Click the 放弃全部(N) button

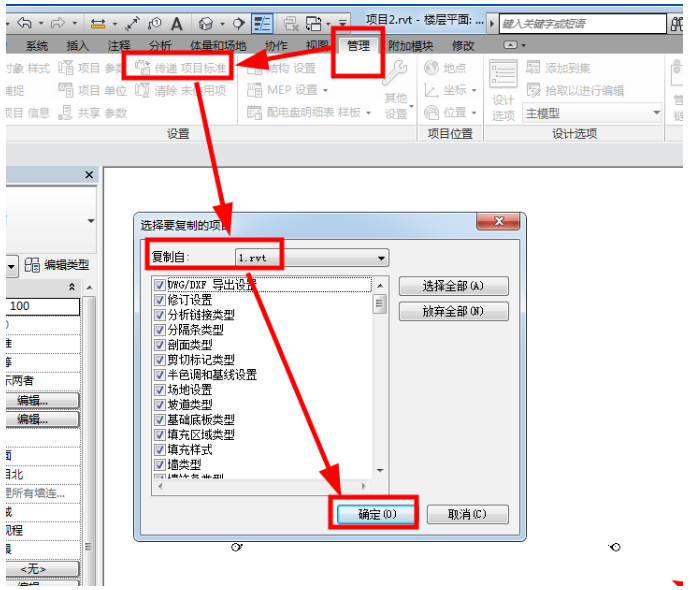[454, 311]
